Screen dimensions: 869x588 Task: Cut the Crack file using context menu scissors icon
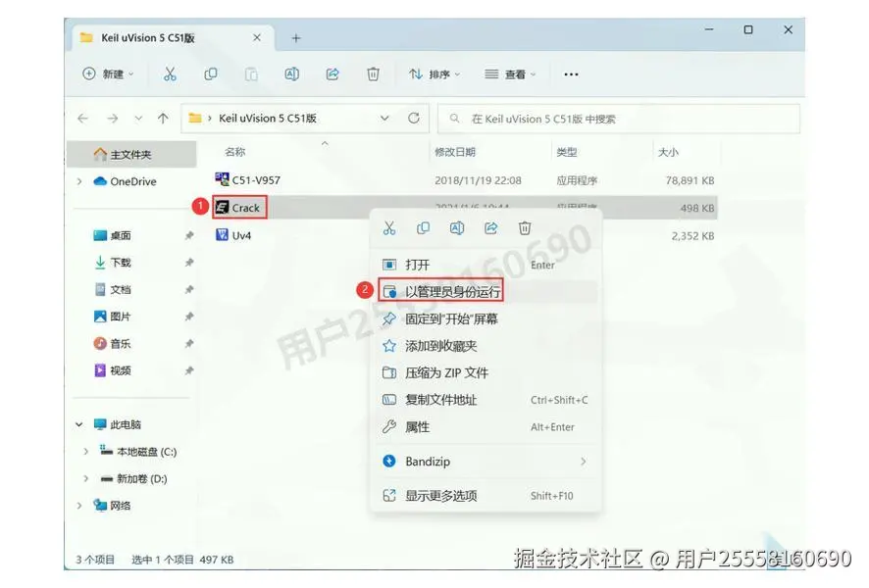(388, 227)
